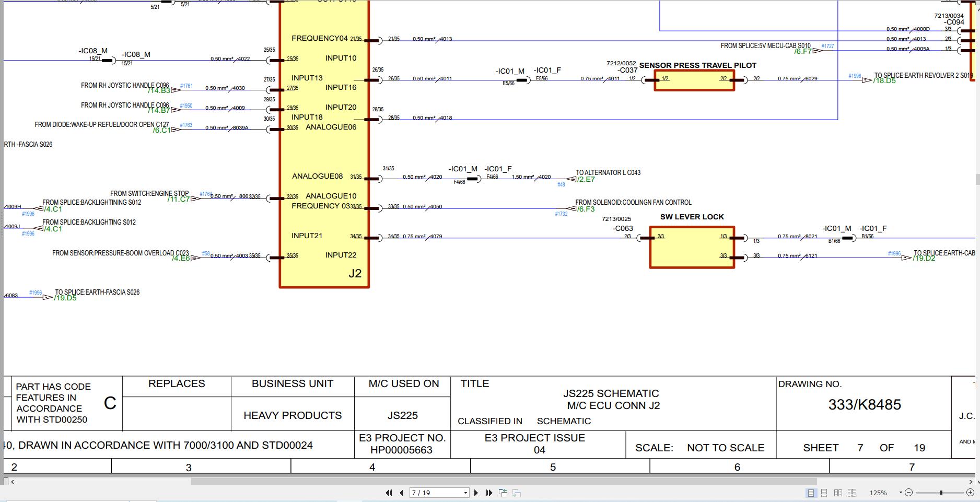The width and height of the screenshot is (980, 502).
Task: Click the HEAVY PRODUCTS business unit cell
Action: [x=293, y=415]
